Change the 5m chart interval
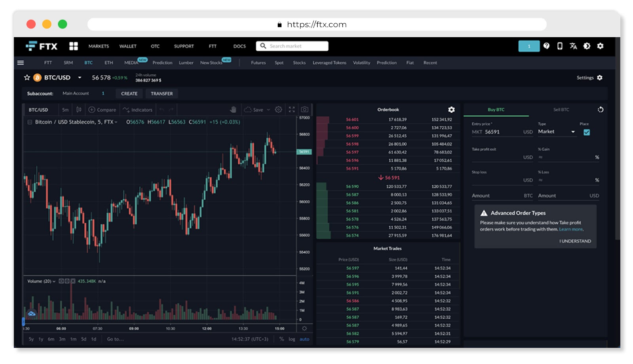633x364 pixels. 65,109
